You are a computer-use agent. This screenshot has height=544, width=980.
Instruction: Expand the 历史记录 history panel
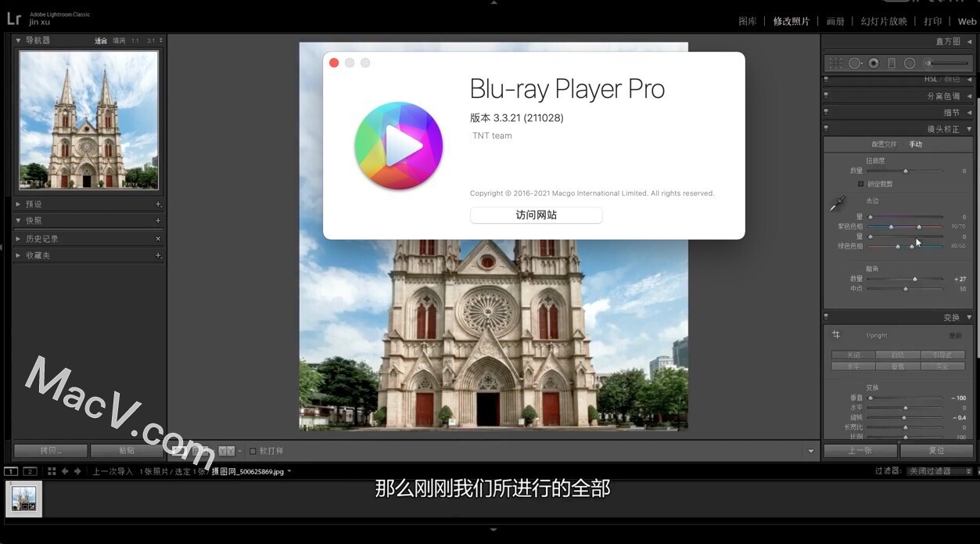19,239
